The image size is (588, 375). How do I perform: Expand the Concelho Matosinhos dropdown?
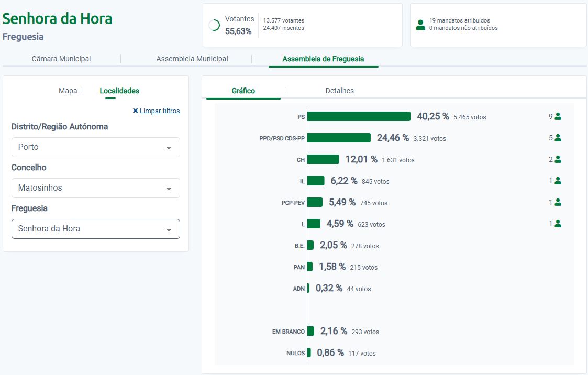point(96,188)
